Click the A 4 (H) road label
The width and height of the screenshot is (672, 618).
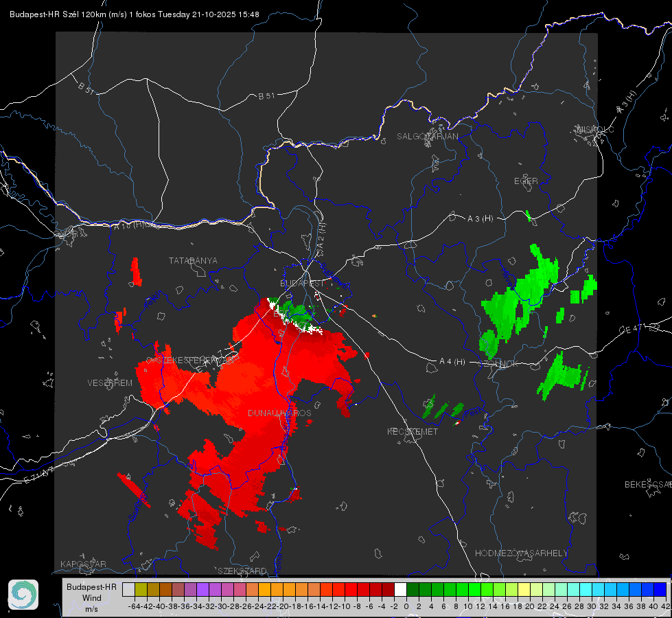[x=452, y=362]
